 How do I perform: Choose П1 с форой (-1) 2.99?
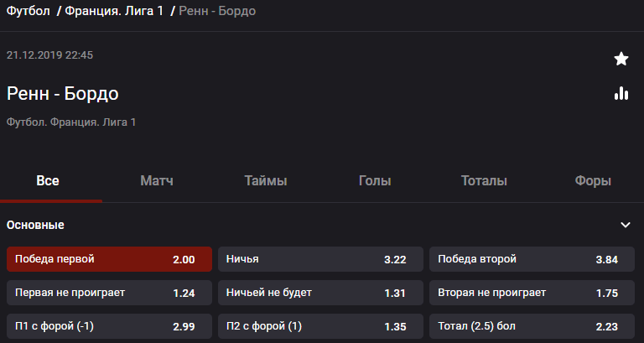(x=109, y=326)
